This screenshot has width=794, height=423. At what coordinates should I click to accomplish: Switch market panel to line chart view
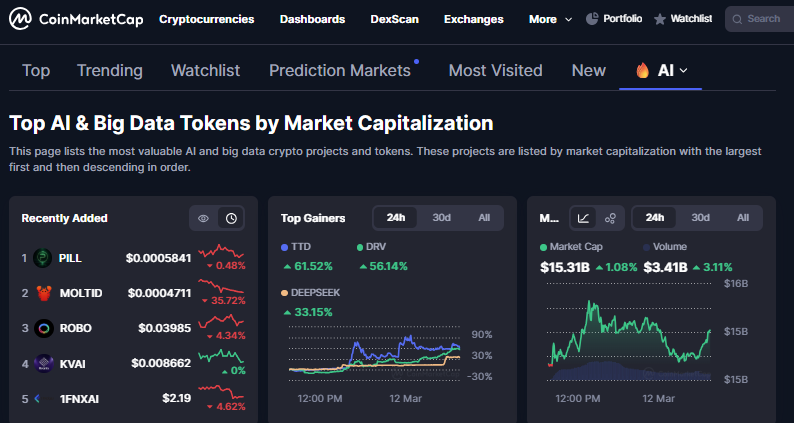(x=583, y=218)
